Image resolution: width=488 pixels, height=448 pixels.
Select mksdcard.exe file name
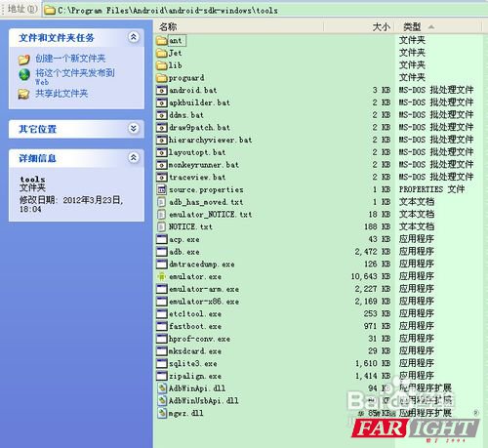[195, 351]
